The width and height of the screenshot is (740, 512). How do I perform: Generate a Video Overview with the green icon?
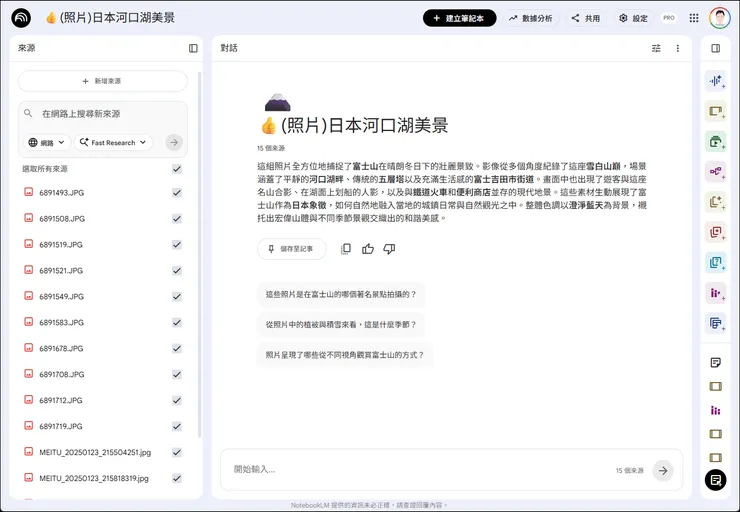[716, 141]
